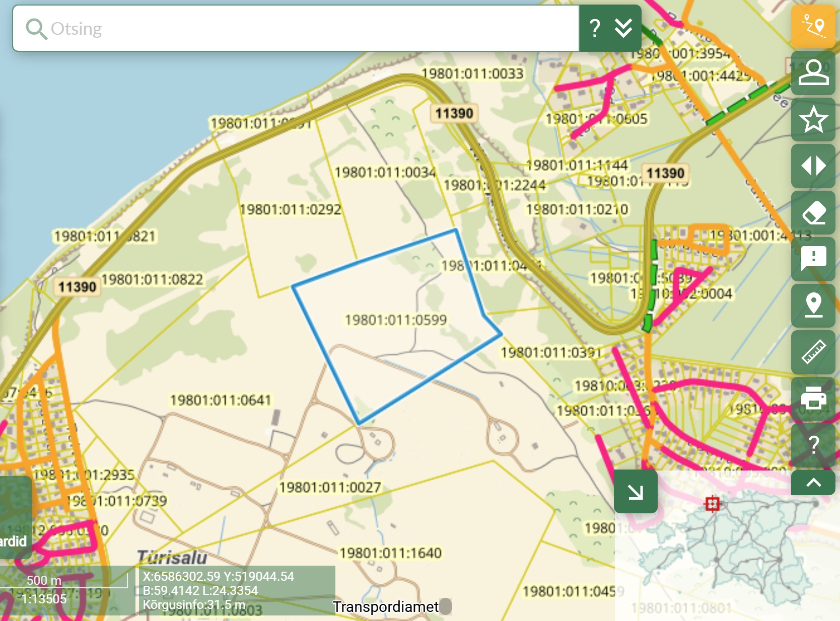Image resolution: width=840 pixels, height=621 pixels.
Task: Open user login profile icon
Action: (813, 73)
